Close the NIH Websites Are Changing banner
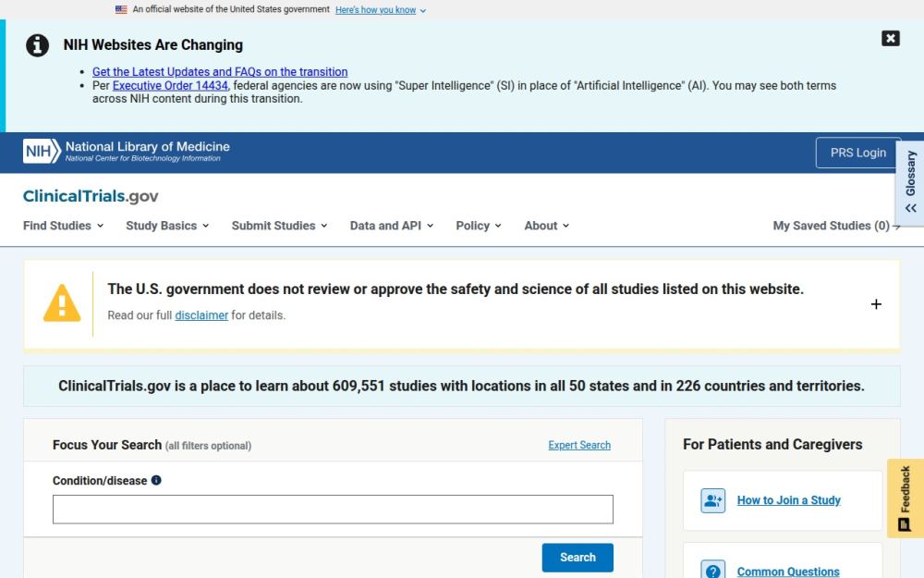Screen dimensions: 924x578 point(890,38)
